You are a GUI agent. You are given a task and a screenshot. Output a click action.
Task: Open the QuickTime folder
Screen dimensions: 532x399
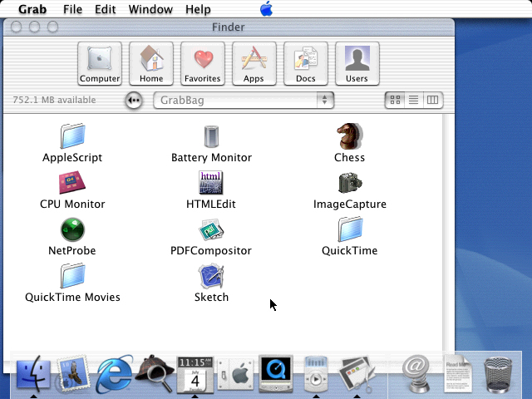(350, 229)
